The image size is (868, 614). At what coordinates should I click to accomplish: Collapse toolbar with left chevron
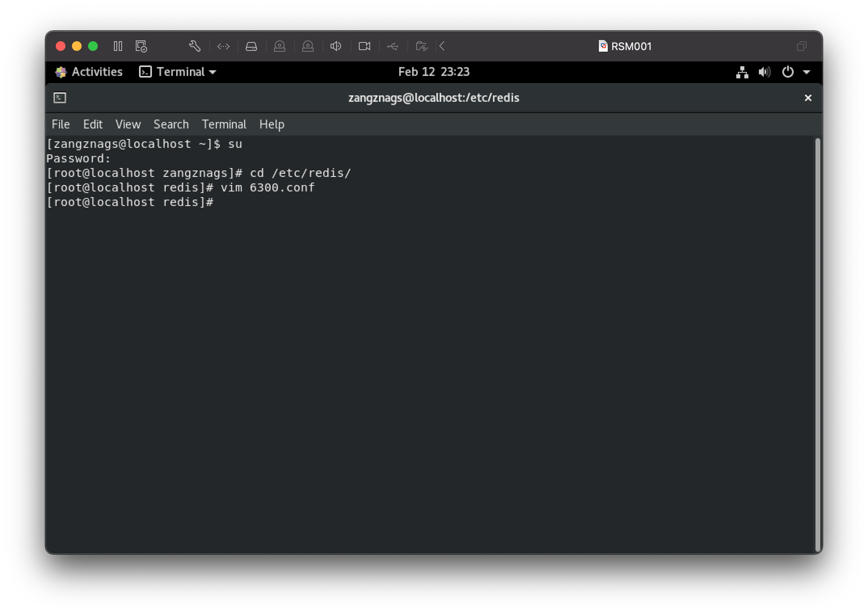point(442,46)
